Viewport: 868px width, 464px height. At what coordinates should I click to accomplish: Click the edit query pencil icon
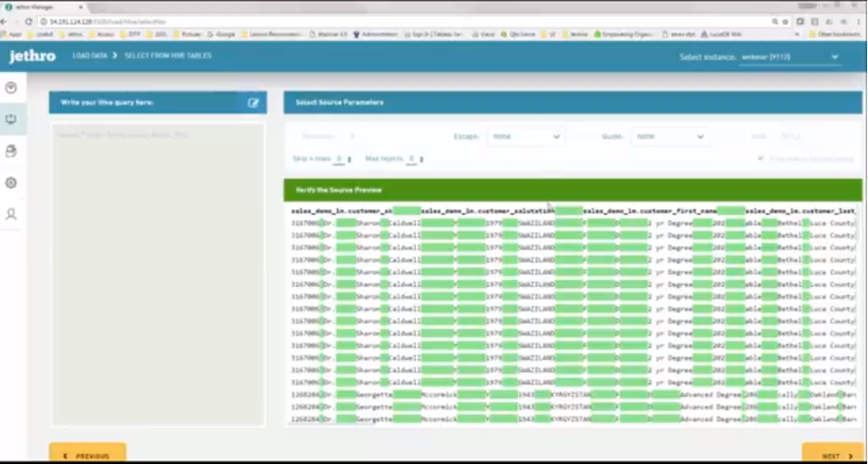pyautogui.click(x=253, y=103)
